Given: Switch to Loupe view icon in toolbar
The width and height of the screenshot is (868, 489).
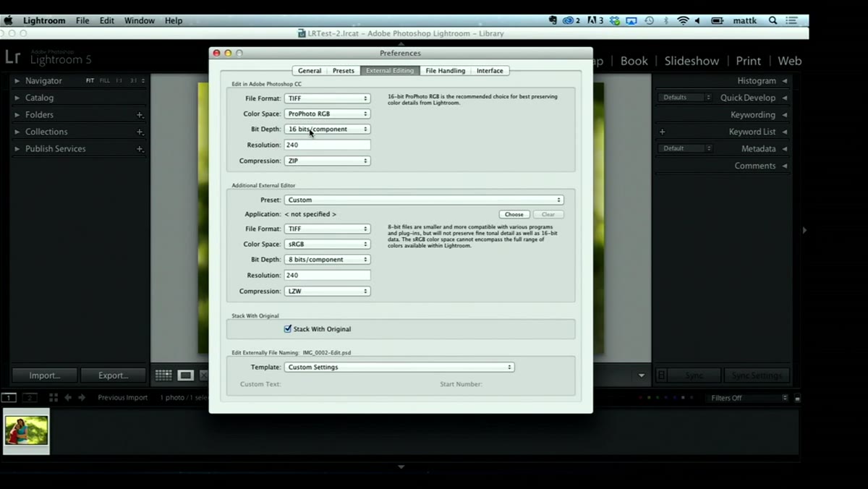Looking at the screenshot, I should point(186,375).
